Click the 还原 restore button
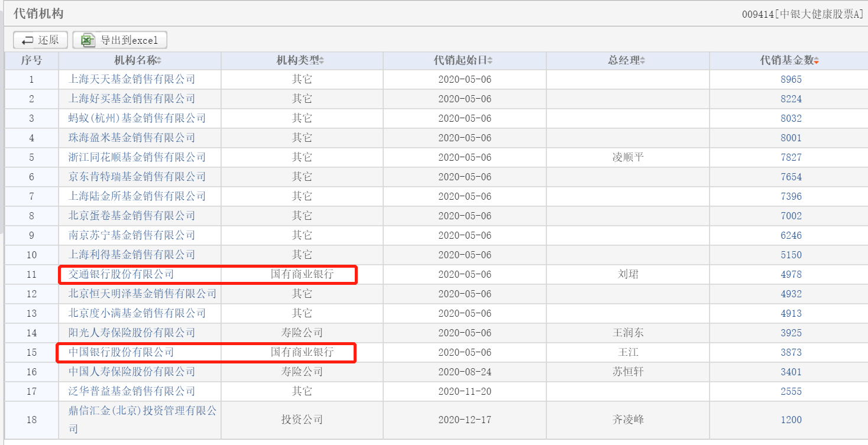868x445 pixels. click(x=41, y=40)
